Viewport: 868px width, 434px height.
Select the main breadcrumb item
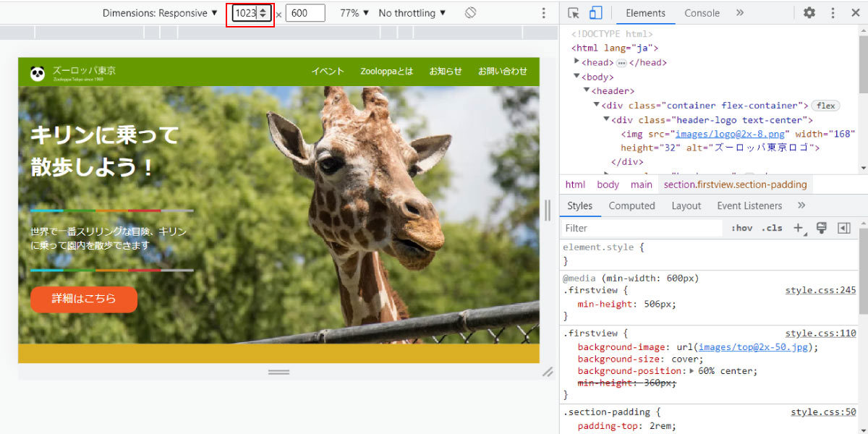[x=641, y=184]
